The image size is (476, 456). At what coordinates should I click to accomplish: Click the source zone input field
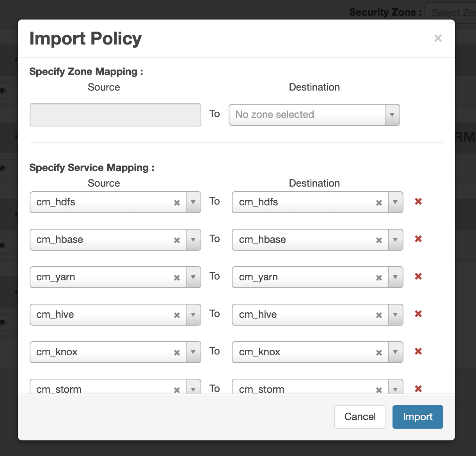115,115
